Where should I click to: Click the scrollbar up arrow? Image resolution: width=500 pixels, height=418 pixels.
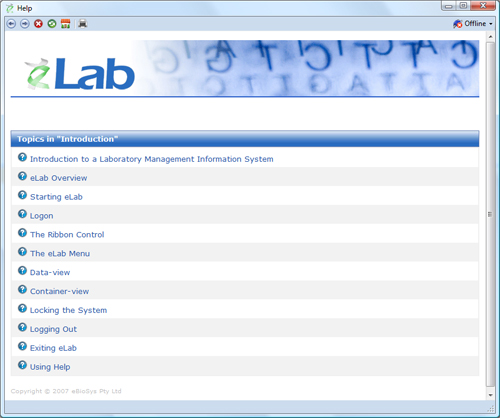[x=490, y=36]
